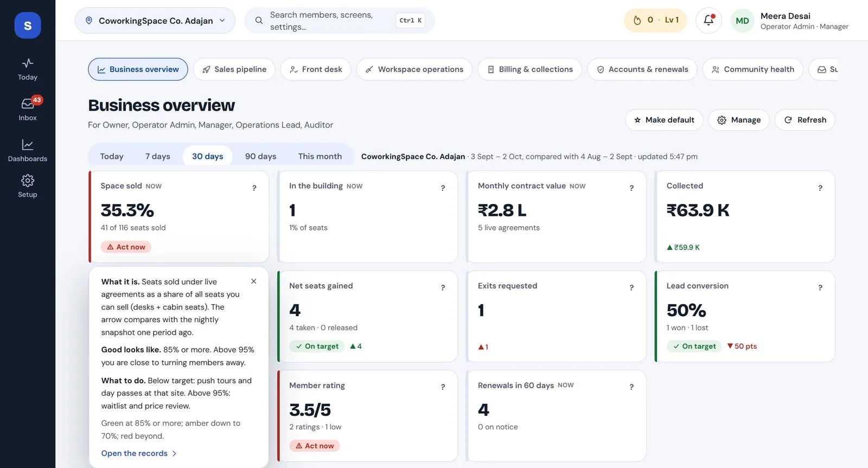
Task: Show help for Member rating card
Action: 443,387
